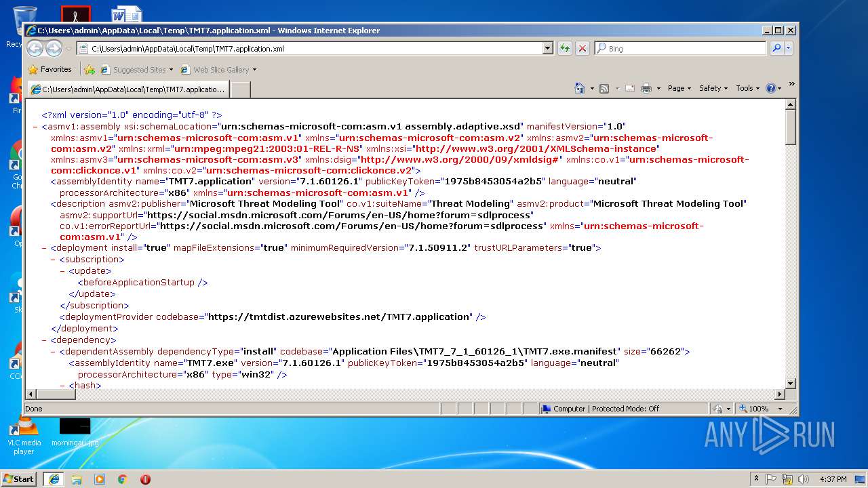Viewport: 868px width, 488px height.
Task: Open the Print dropdown arrow
Action: [658, 89]
